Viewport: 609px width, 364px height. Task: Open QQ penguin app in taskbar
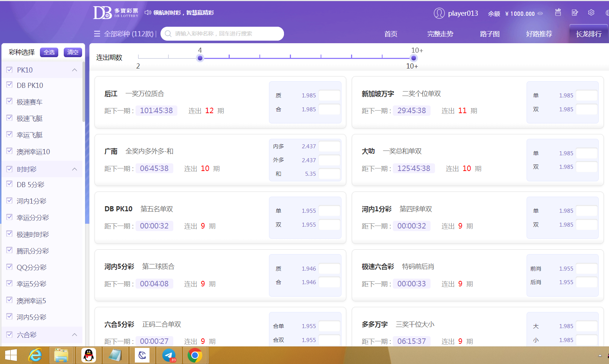tap(88, 355)
